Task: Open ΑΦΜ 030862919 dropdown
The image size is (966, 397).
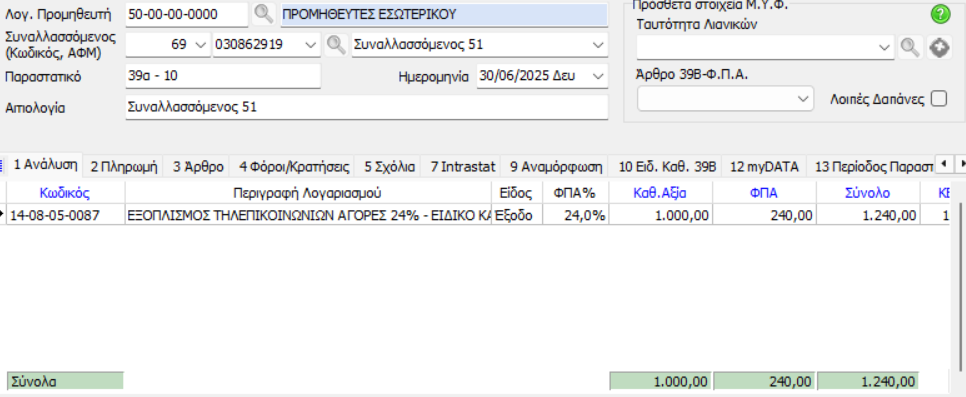Action: point(311,44)
